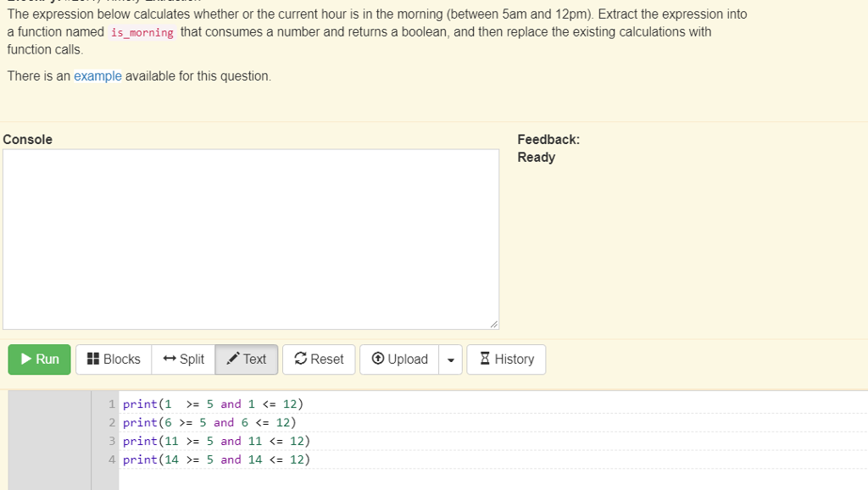Grab the Console resize handle corner

coord(494,325)
